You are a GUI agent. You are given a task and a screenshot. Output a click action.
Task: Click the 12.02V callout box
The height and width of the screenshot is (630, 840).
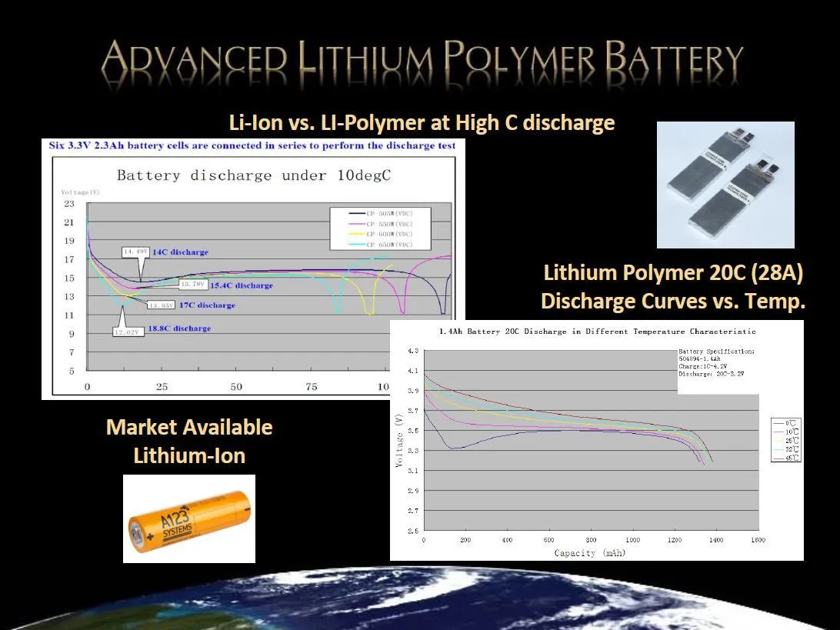click(128, 332)
